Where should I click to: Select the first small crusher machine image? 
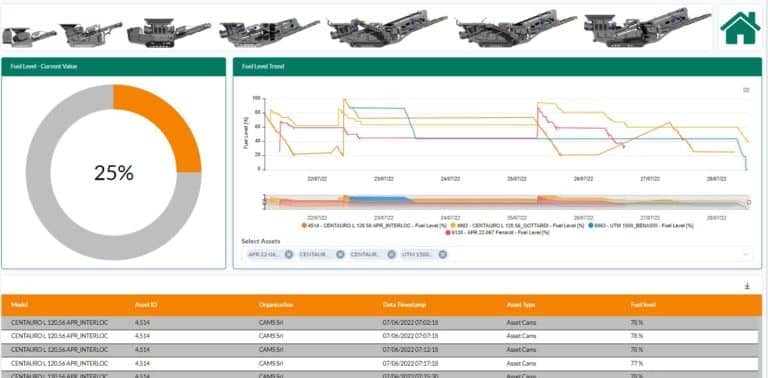coord(29,36)
